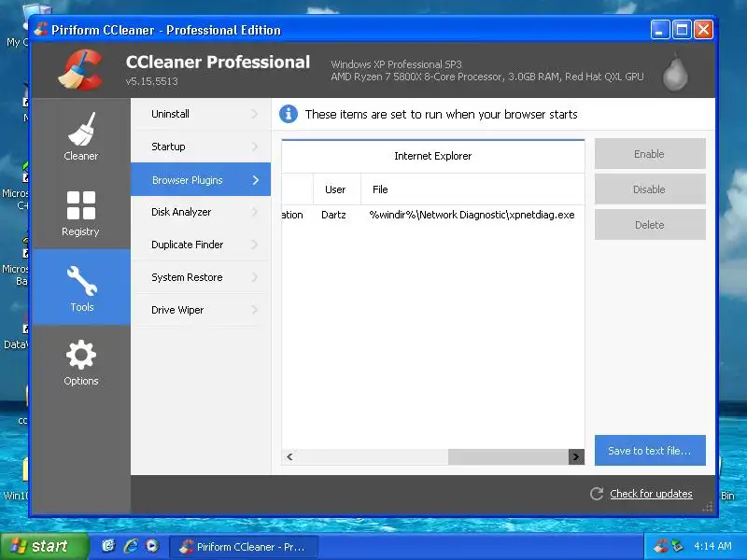
Task: Open the Drive Wiper tool
Action: point(201,310)
